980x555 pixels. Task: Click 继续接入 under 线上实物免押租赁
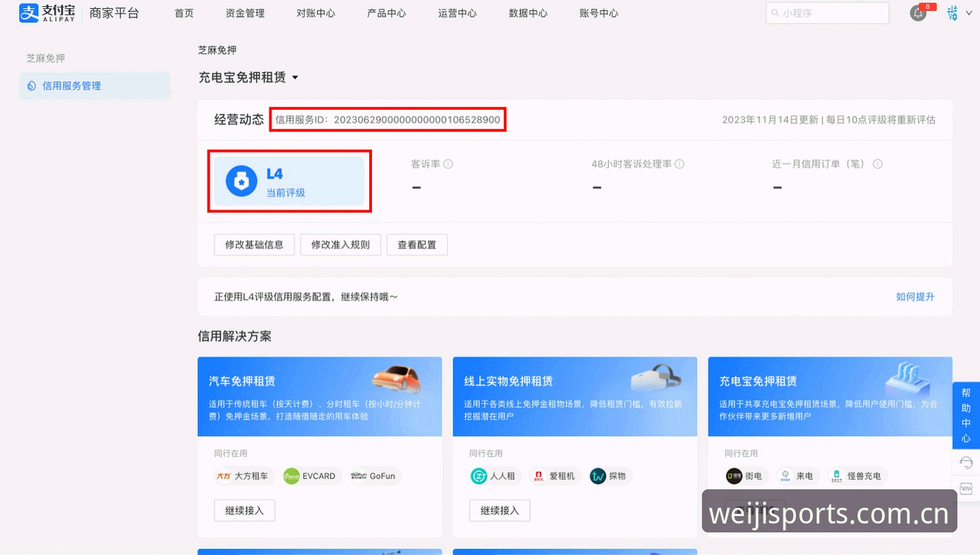pyautogui.click(x=500, y=511)
